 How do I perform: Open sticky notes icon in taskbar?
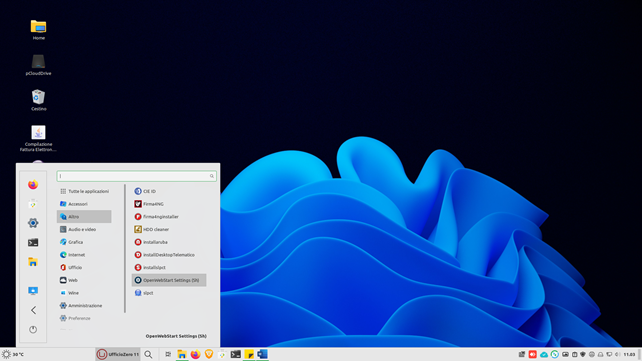249,354
